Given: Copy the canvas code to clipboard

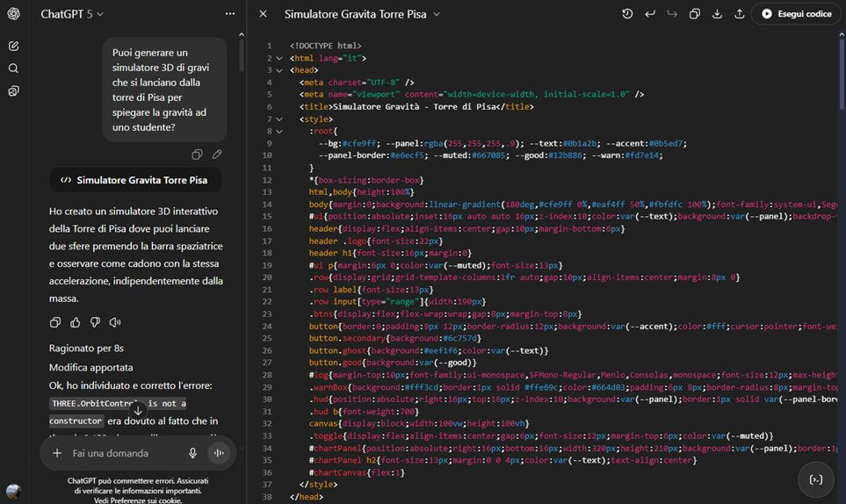Looking at the screenshot, I should coord(694,14).
